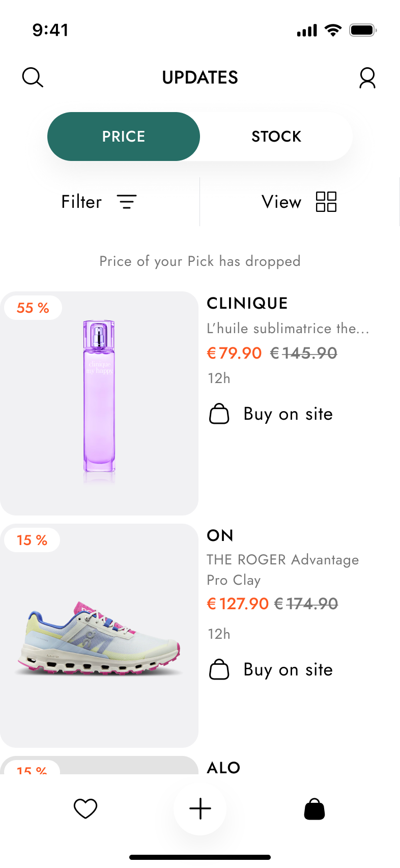Open the View options
Screen dimensions: 400x868
[x=281, y=202]
